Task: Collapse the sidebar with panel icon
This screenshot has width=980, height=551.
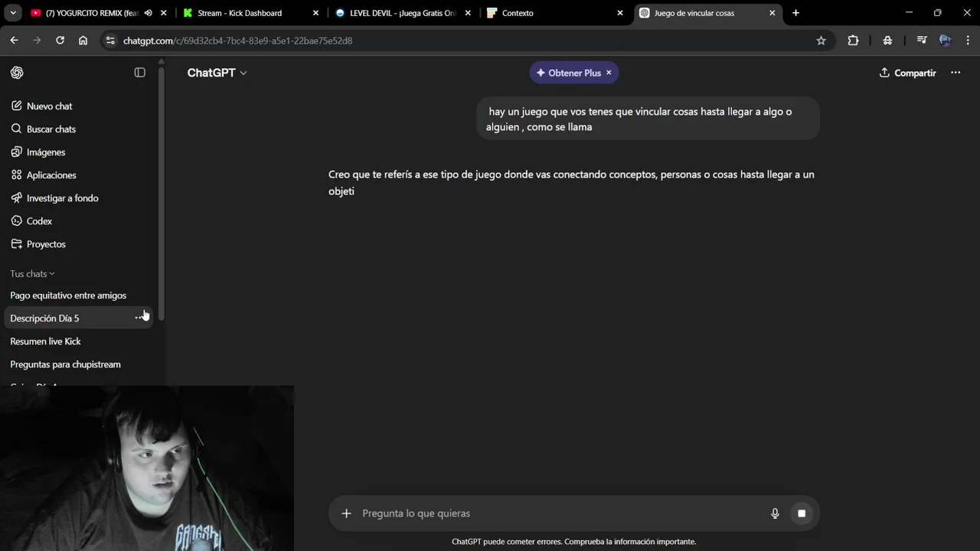Action: (x=139, y=73)
